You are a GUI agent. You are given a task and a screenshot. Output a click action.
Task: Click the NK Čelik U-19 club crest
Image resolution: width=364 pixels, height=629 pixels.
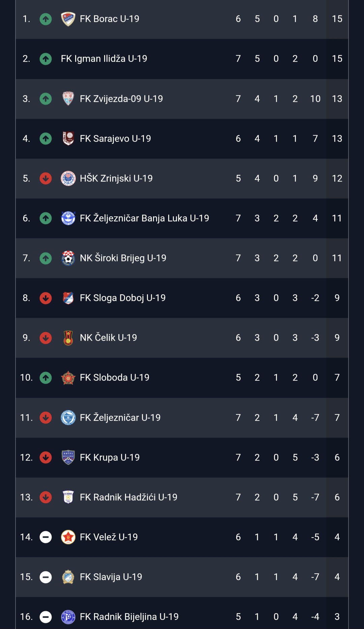(x=68, y=338)
